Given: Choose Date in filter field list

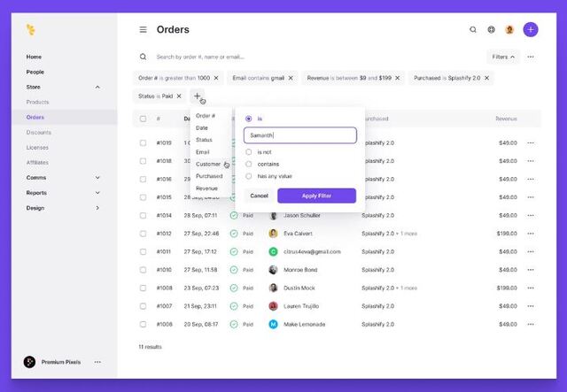Looking at the screenshot, I should tap(202, 128).
